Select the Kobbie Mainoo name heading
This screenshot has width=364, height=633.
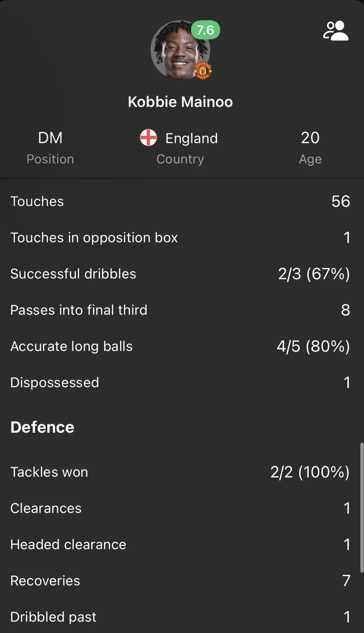(180, 102)
